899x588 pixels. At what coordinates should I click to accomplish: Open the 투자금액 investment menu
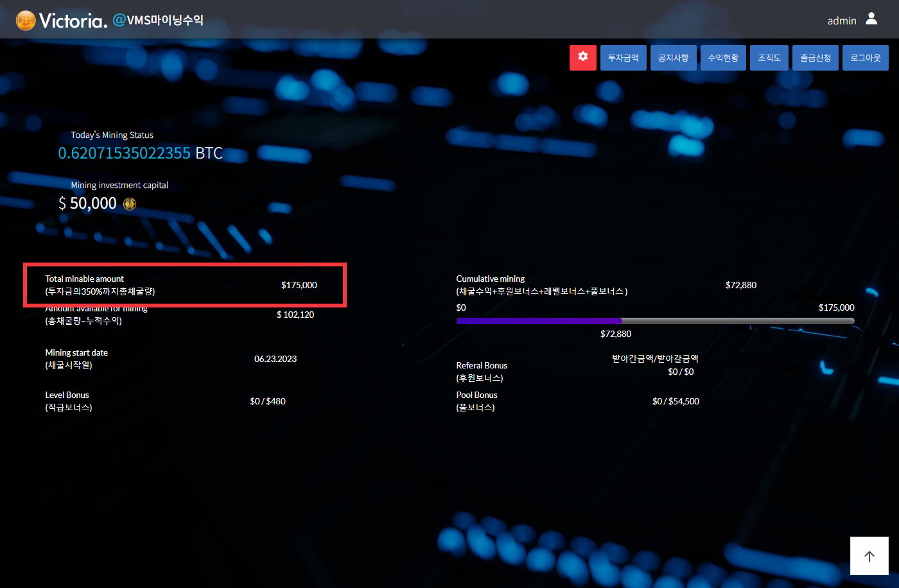coord(623,58)
